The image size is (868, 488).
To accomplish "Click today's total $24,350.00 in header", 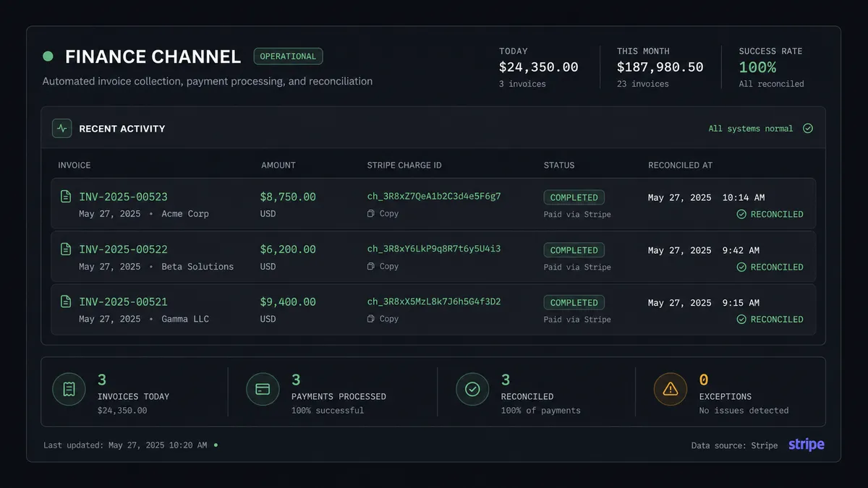I will [539, 67].
